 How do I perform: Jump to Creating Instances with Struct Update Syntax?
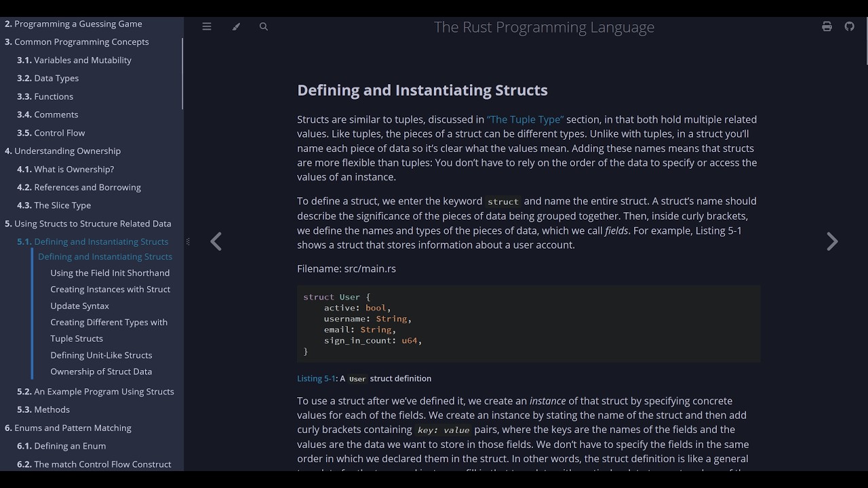pyautogui.click(x=110, y=298)
